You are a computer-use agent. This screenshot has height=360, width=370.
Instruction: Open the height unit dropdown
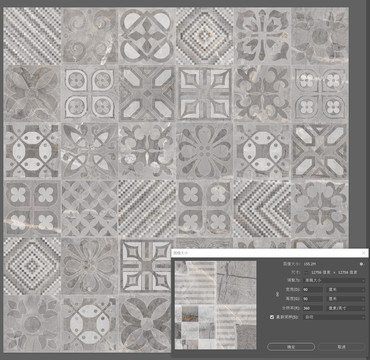(x=346, y=299)
